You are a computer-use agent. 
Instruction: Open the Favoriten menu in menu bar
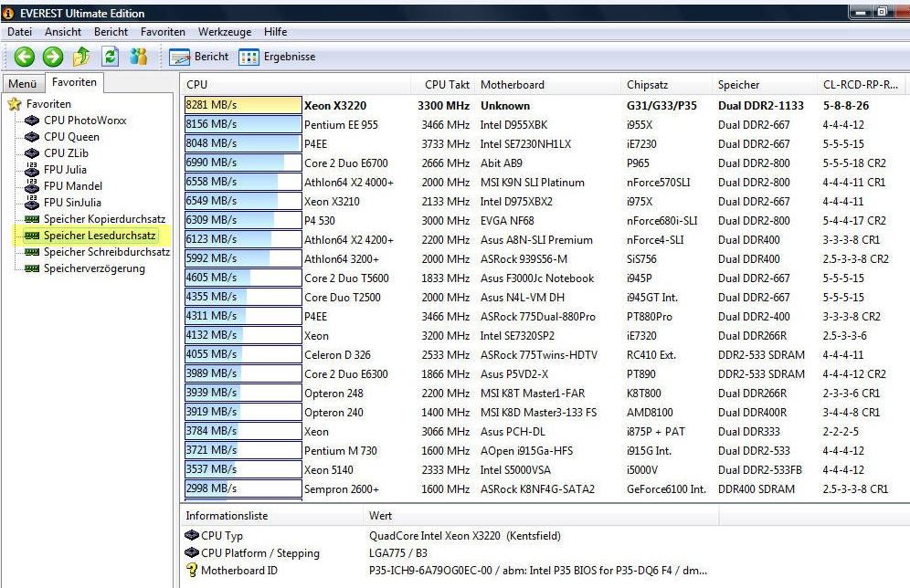point(163,32)
